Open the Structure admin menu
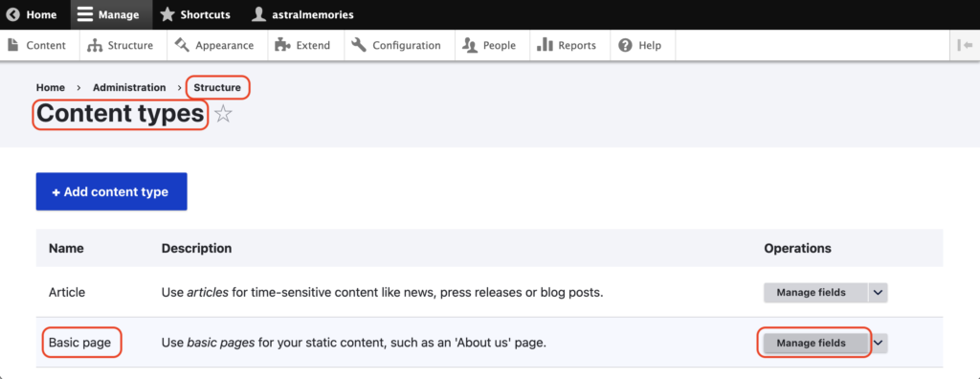 point(121,45)
